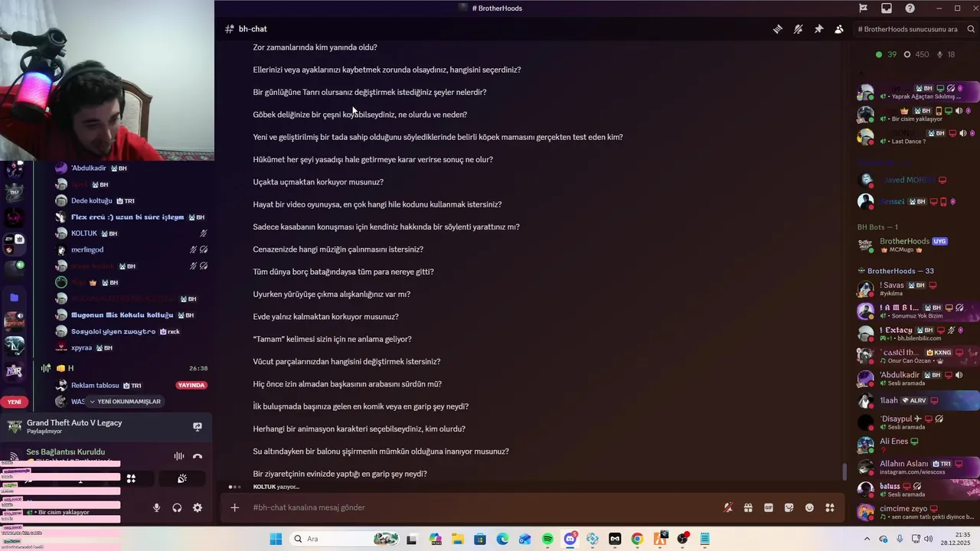Open the H voice channel
The width and height of the screenshot is (980, 551).
coord(122,368)
